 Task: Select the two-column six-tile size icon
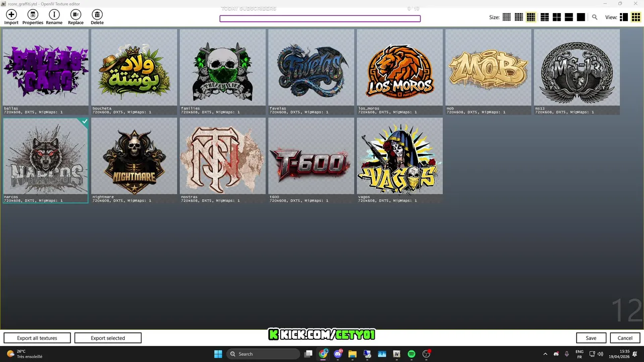(545, 17)
